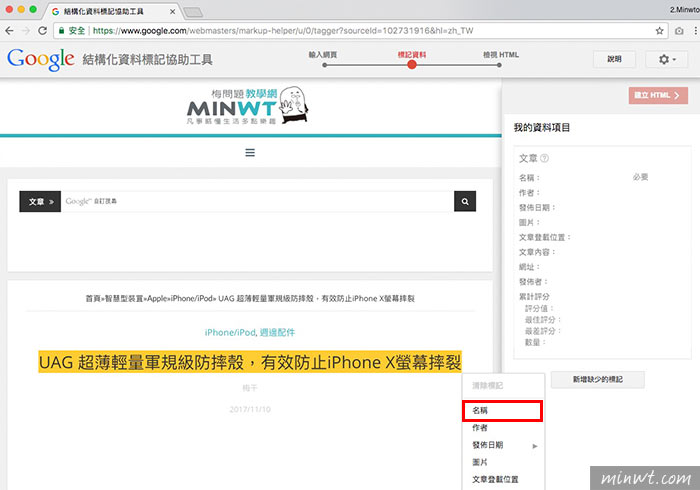The height and width of the screenshot is (490, 700).
Task: Click the 新增缺少的標記 button
Action: (x=597, y=379)
